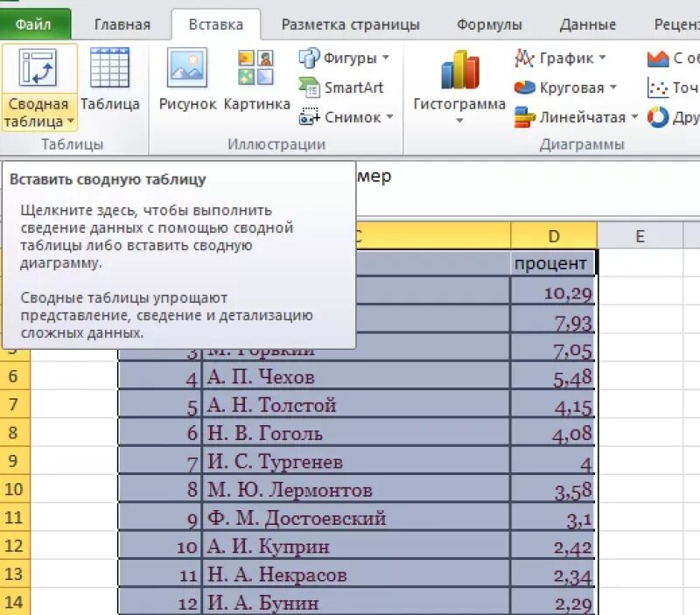Click the area chart icon next to График
The image size is (700, 615).
click(x=658, y=58)
